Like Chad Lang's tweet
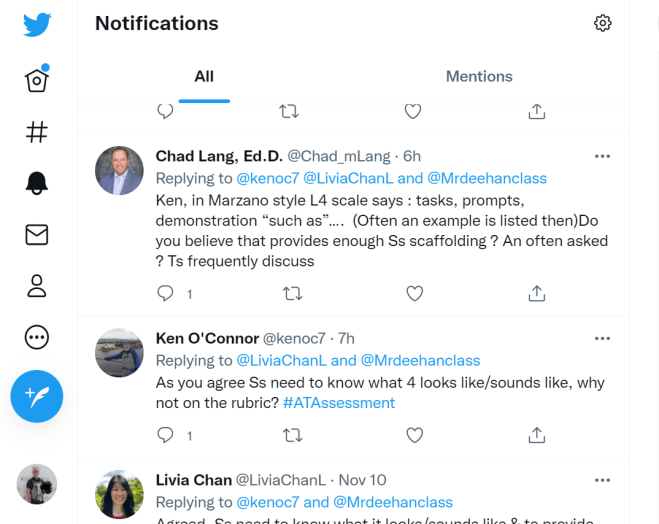The width and height of the screenshot is (659, 524). [414, 293]
